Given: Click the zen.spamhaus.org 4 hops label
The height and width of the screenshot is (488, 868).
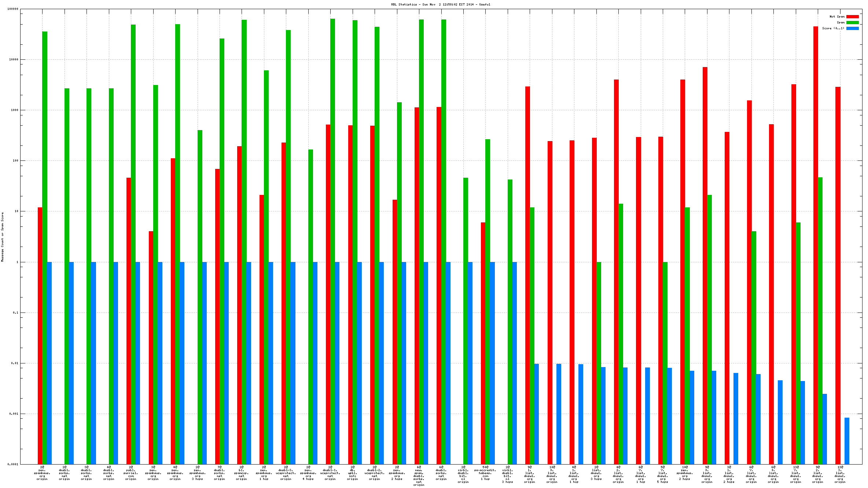Looking at the screenshot, I should [x=308, y=473].
